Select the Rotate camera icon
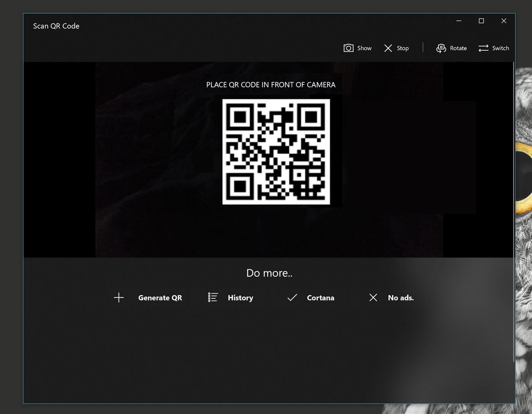The image size is (532, 414). click(x=441, y=48)
